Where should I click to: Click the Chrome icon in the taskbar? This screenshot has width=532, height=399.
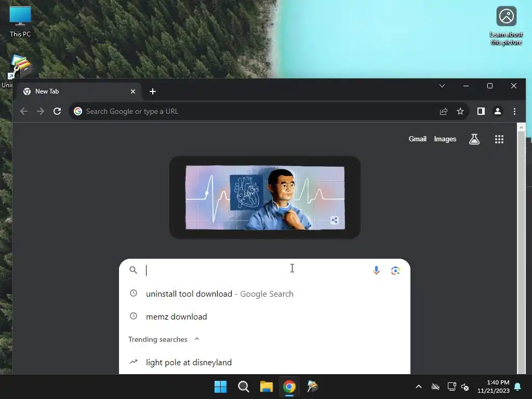point(289,387)
